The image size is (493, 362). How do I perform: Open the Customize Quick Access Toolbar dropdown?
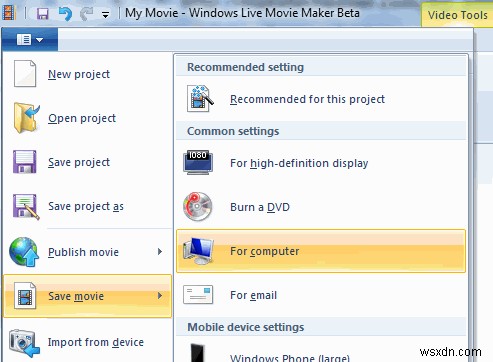click(x=105, y=15)
